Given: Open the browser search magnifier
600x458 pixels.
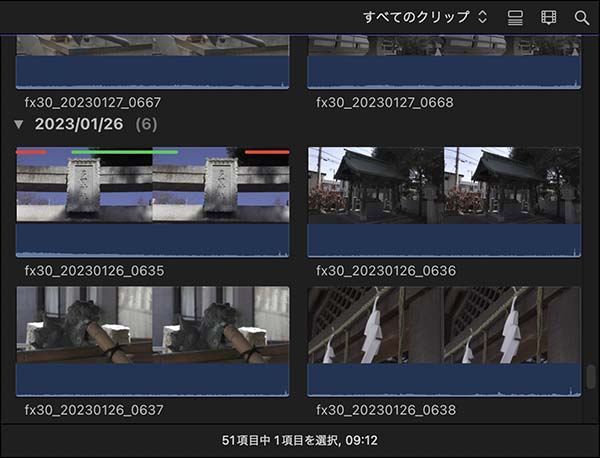Looking at the screenshot, I should pos(582,18).
